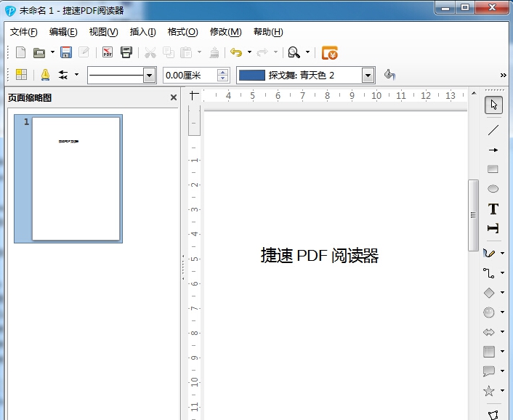The width and height of the screenshot is (513, 420).
Task: Select the Rectangle shape tool
Action: tap(493, 169)
